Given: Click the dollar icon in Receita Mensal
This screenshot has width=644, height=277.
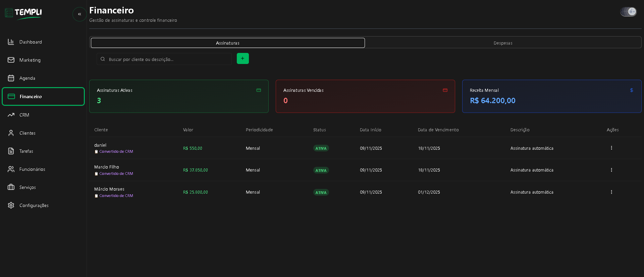Looking at the screenshot, I should 632,90.
